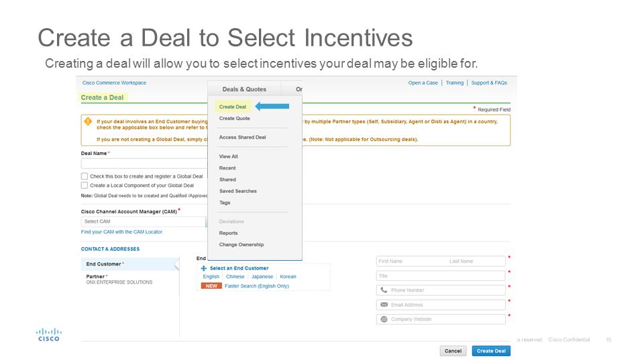Open the CAM Locator link

pos(122,232)
